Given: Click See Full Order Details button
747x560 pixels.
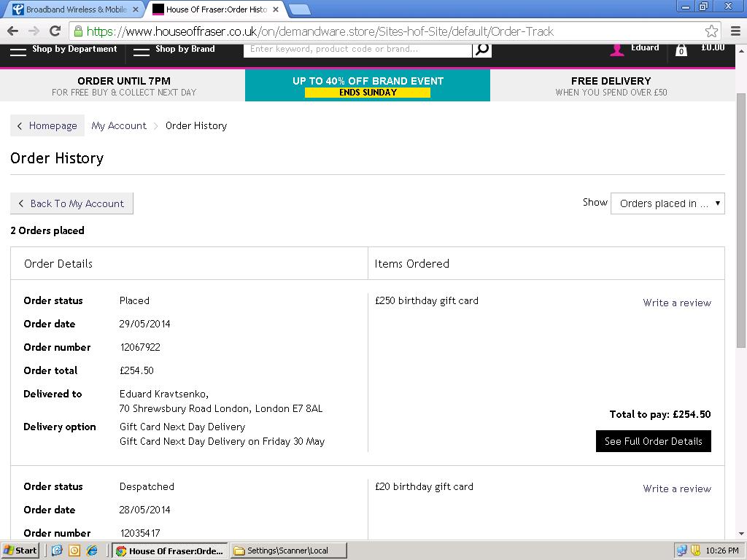Looking at the screenshot, I should coord(653,441).
